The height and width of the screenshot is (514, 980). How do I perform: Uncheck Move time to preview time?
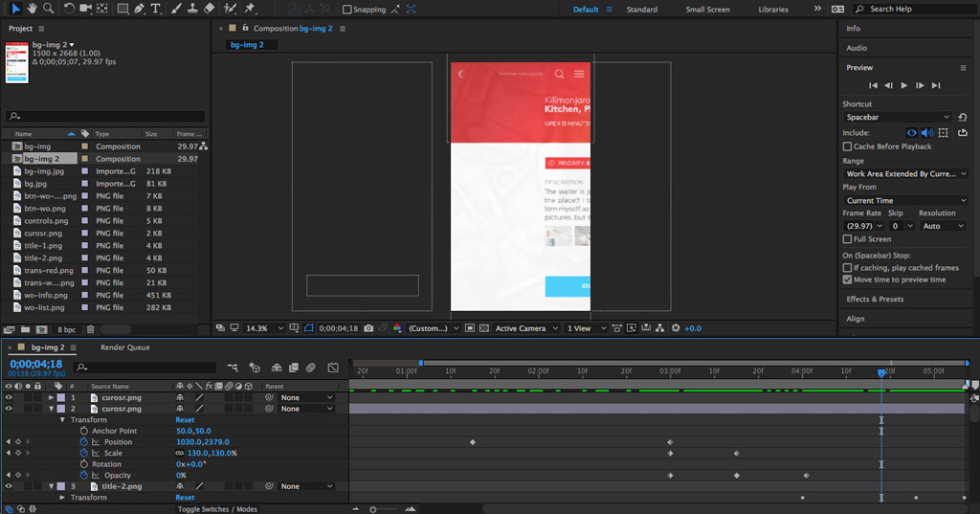tap(847, 279)
